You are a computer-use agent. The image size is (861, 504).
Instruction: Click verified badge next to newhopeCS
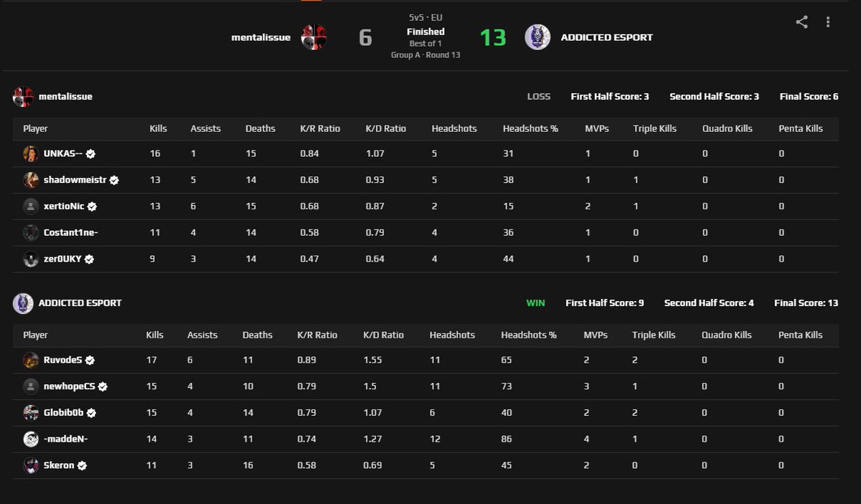point(103,386)
